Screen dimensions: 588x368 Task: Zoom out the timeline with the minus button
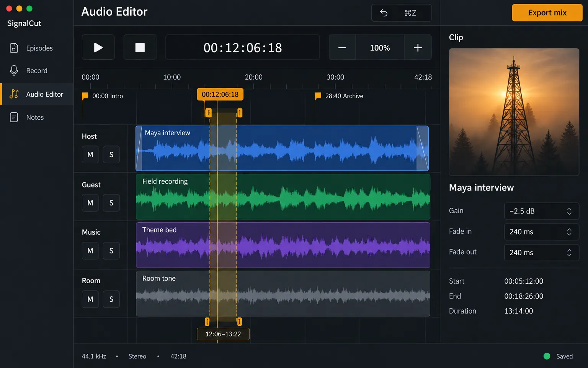coord(342,48)
